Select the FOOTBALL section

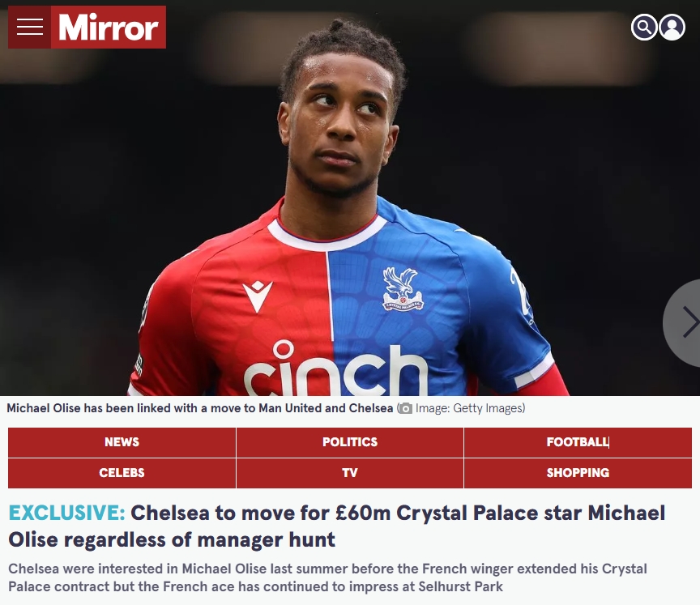coord(578,442)
